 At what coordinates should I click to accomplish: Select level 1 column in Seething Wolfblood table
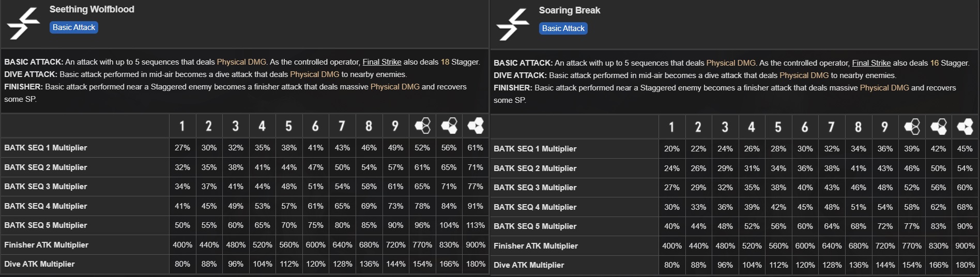pos(182,126)
